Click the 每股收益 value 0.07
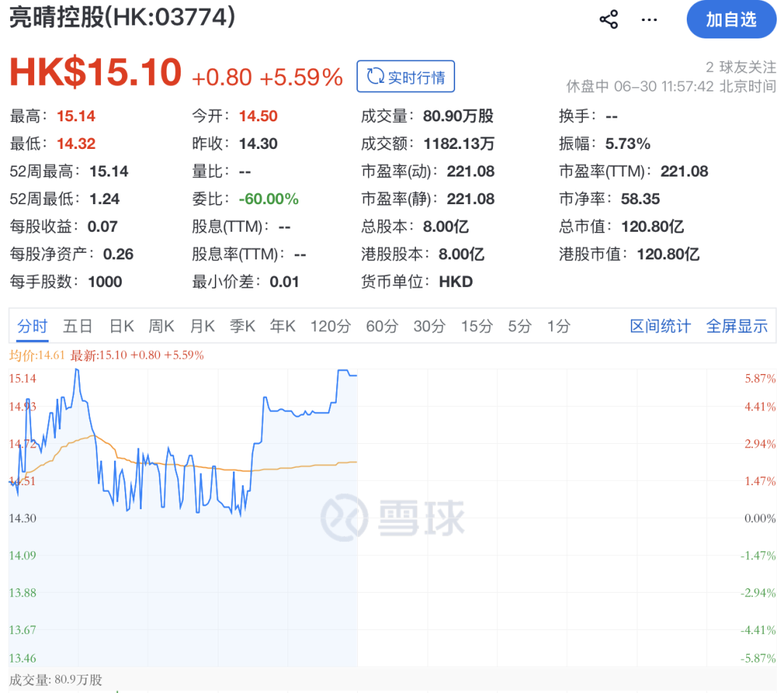The height and width of the screenshot is (693, 784). click(x=102, y=226)
